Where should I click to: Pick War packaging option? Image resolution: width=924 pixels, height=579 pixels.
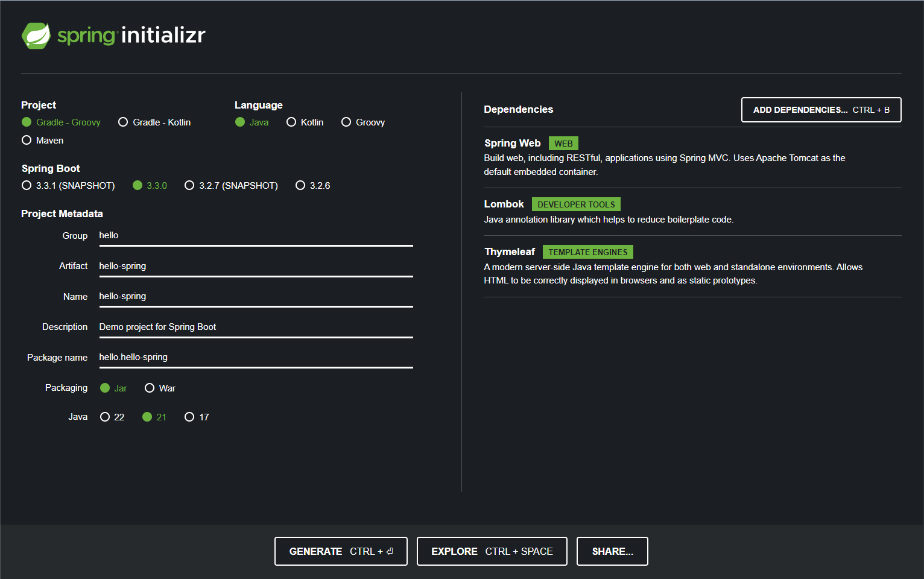pyautogui.click(x=160, y=388)
